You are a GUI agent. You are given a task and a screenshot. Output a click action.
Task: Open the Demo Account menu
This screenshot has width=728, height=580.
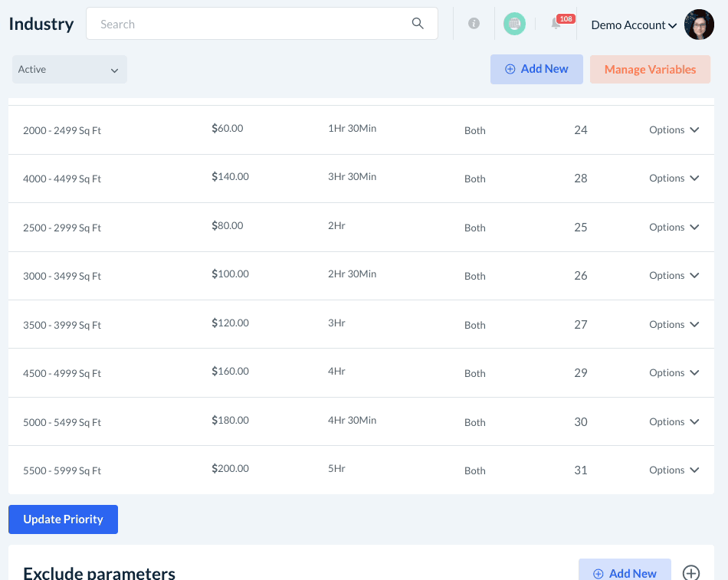(634, 25)
